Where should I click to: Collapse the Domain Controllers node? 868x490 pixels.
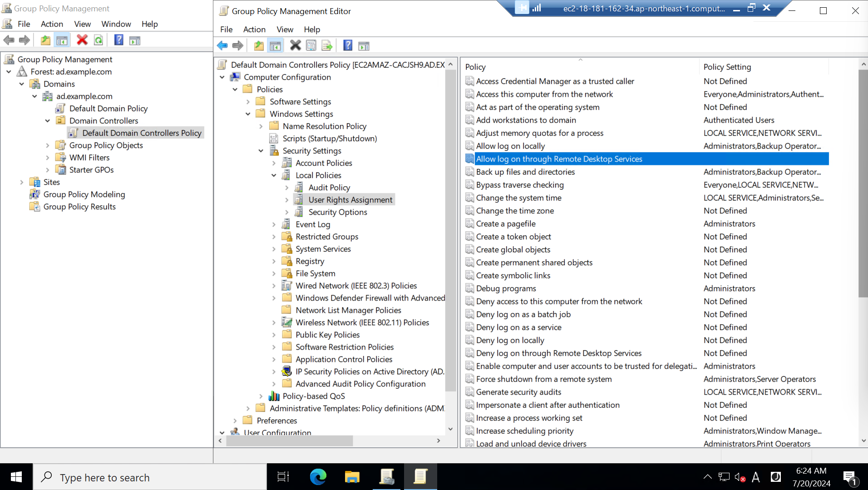click(48, 121)
